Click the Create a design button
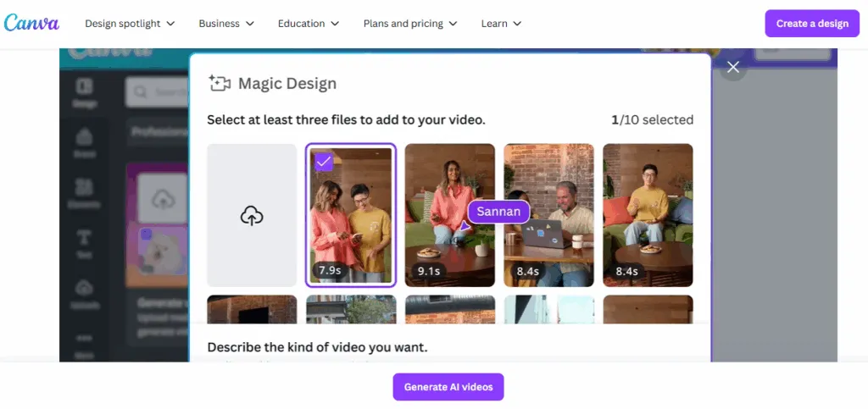Viewport: 868px width, 409px height. pyautogui.click(x=812, y=24)
